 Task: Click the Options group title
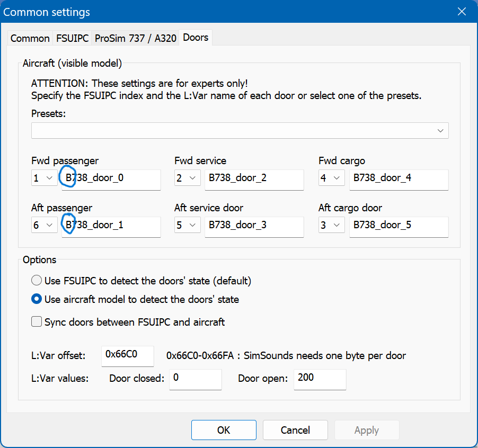pyautogui.click(x=39, y=260)
